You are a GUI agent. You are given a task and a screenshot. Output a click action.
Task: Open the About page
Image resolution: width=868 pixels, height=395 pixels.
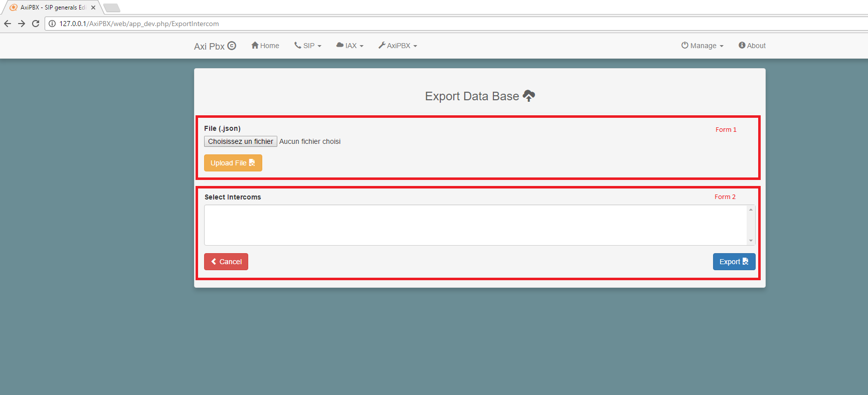coord(752,46)
